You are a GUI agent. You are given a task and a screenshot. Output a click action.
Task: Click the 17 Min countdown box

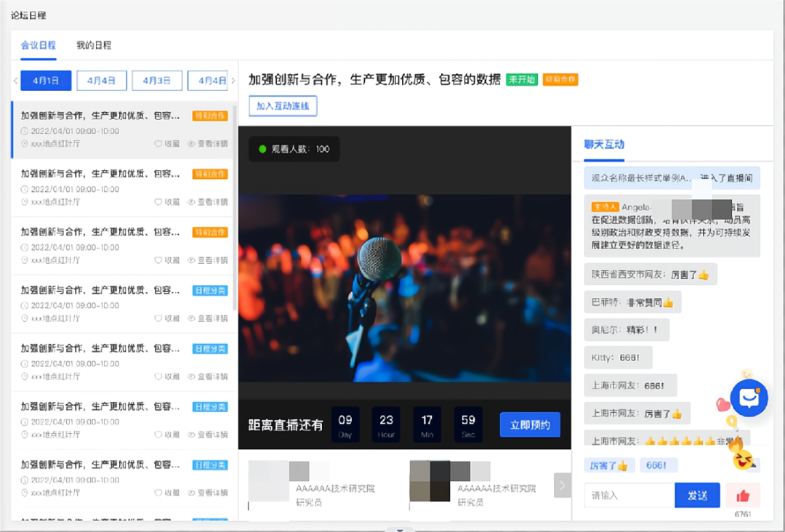point(427,424)
